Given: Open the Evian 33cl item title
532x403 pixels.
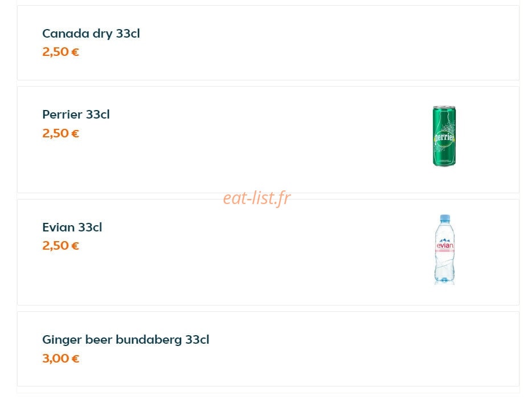Looking at the screenshot, I should 72,227.
